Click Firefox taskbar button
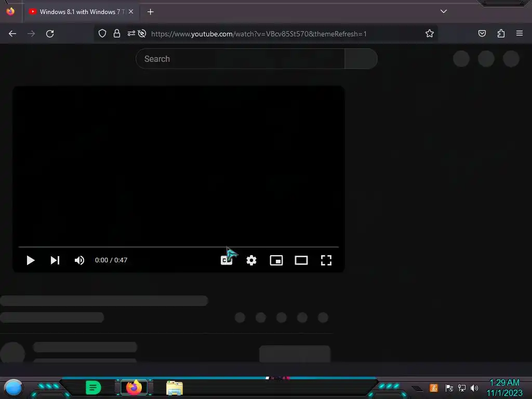The width and height of the screenshot is (532, 399). coord(134,388)
